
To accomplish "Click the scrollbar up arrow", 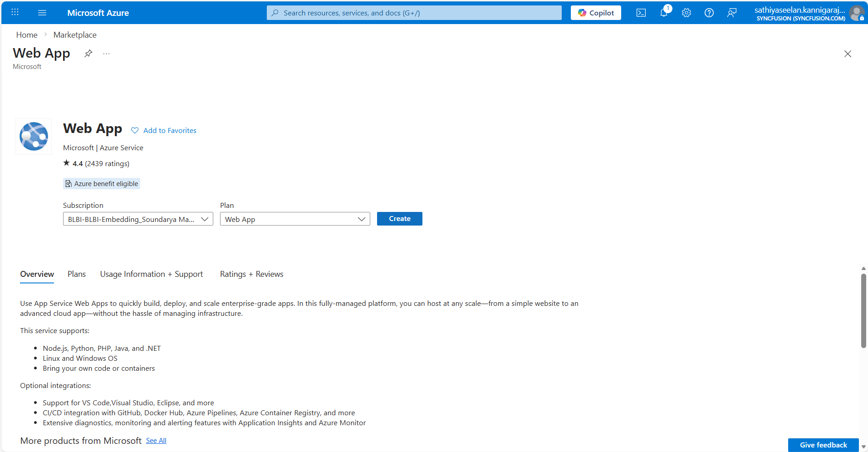I will click(x=863, y=269).
